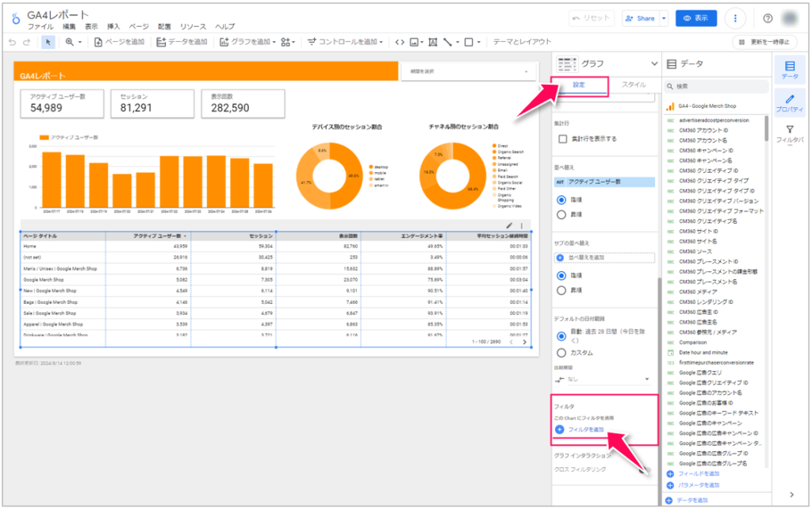Add a text box using the text icon
This screenshot has width=812, height=510.
[x=433, y=42]
